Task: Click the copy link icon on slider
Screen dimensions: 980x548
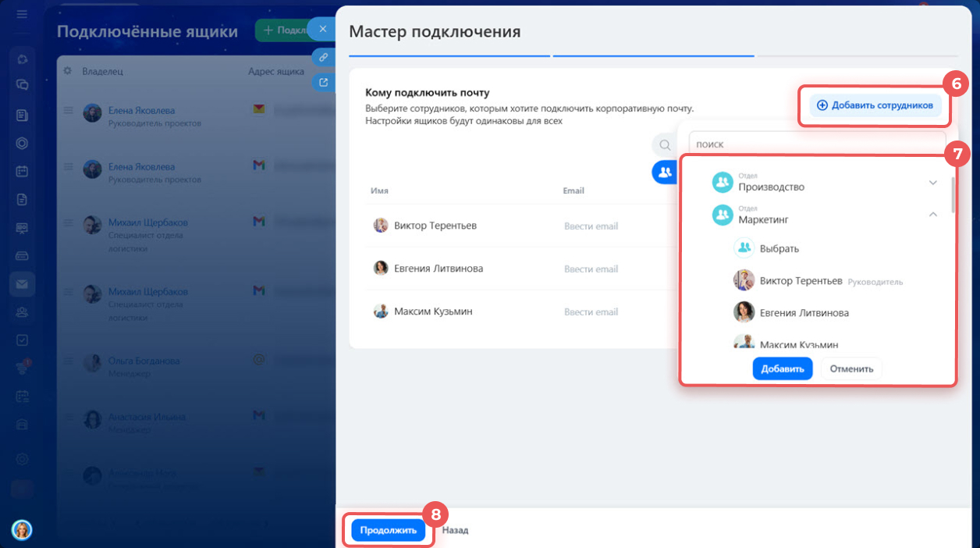Action: click(323, 57)
